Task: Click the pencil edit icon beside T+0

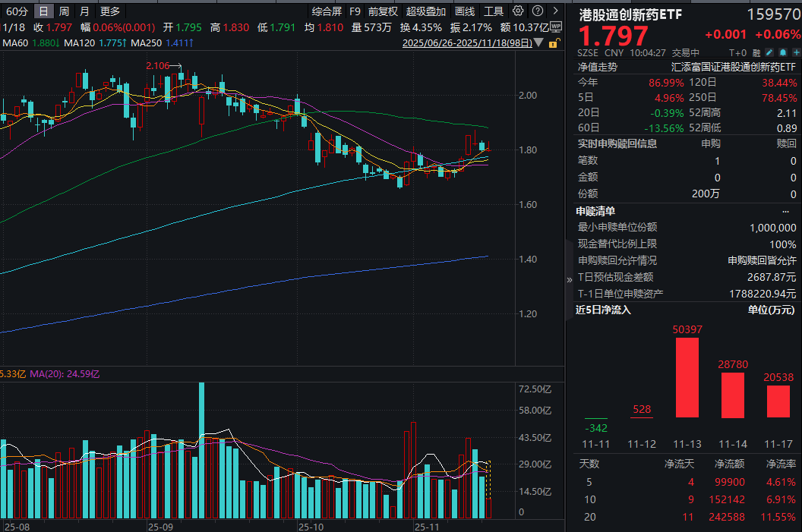Action: click(769, 52)
